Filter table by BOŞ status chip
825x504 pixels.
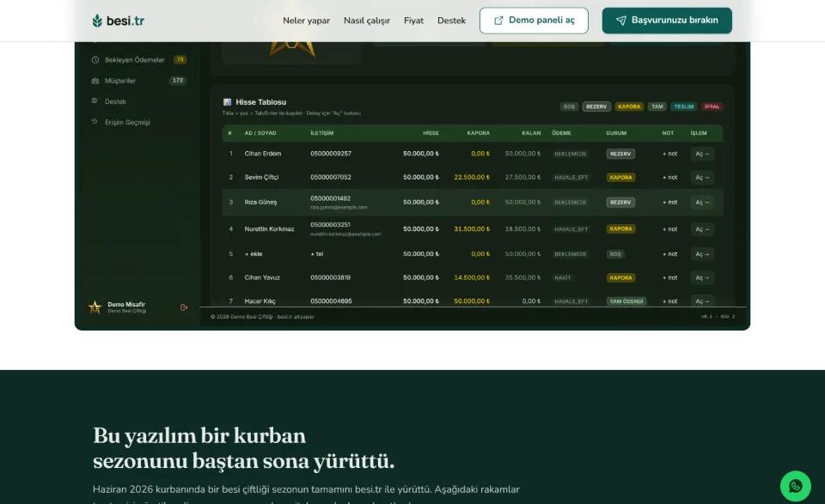coord(569,106)
